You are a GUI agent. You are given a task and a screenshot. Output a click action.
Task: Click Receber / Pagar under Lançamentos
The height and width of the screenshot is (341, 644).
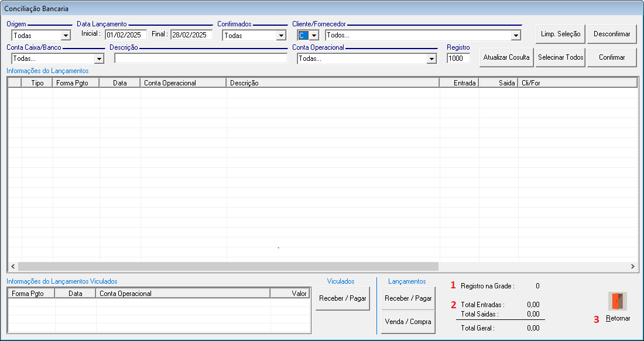click(x=408, y=298)
